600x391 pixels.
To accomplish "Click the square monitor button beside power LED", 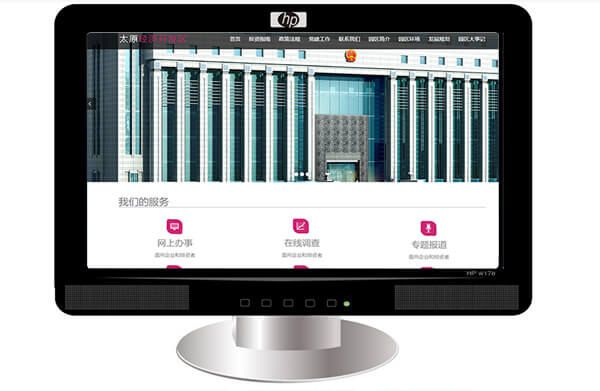I will tap(331, 303).
